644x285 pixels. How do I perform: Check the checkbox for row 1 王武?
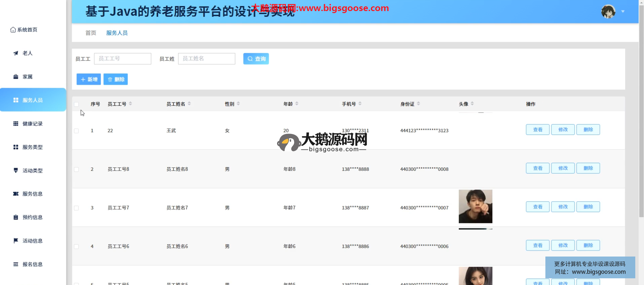(76, 131)
